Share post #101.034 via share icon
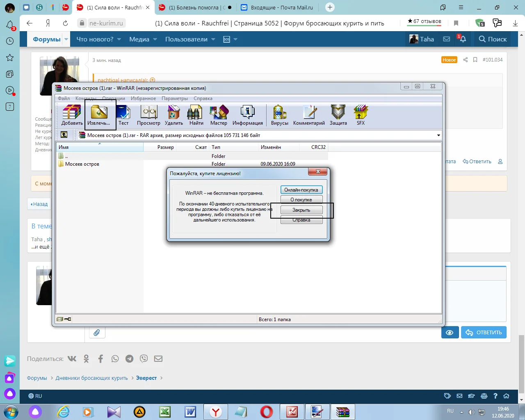This screenshot has height=420, width=525. [466, 60]
